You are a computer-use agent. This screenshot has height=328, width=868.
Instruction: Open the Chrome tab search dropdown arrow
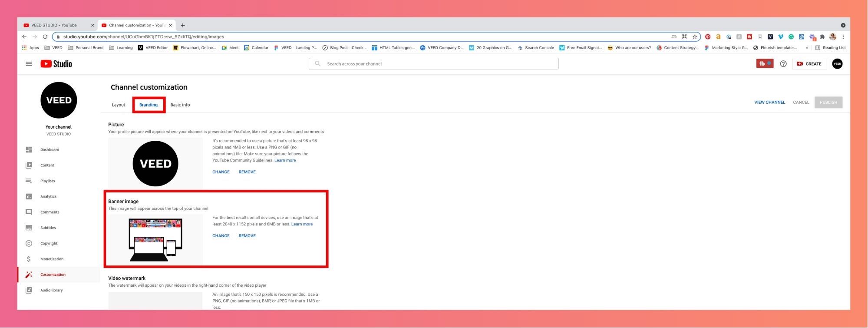tap(843, 25)
